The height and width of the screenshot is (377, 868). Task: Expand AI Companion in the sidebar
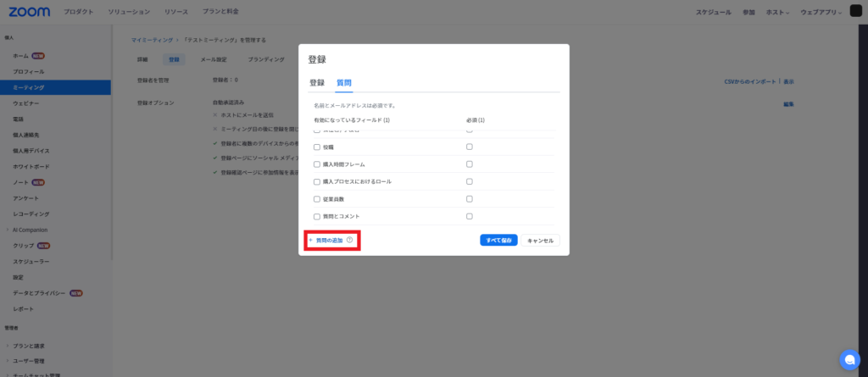tap(8, 230)
